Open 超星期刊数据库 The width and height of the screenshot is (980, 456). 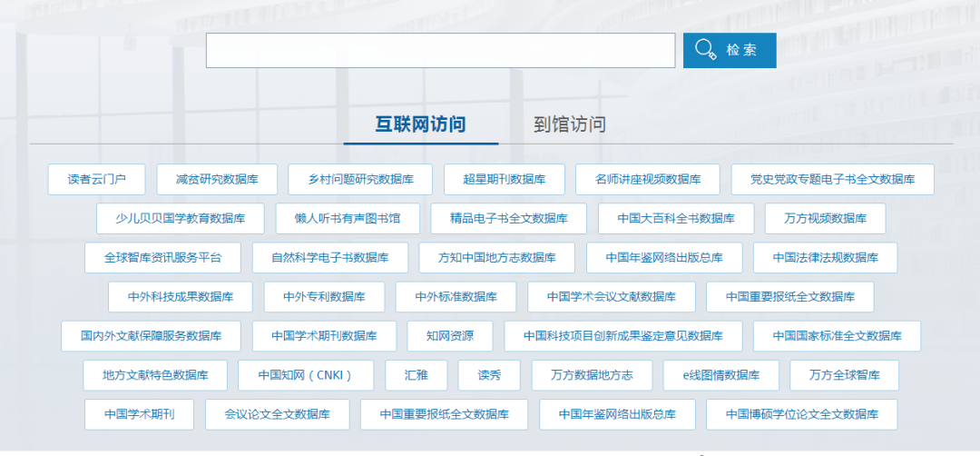pyautogui.click(x=505, y=180)
